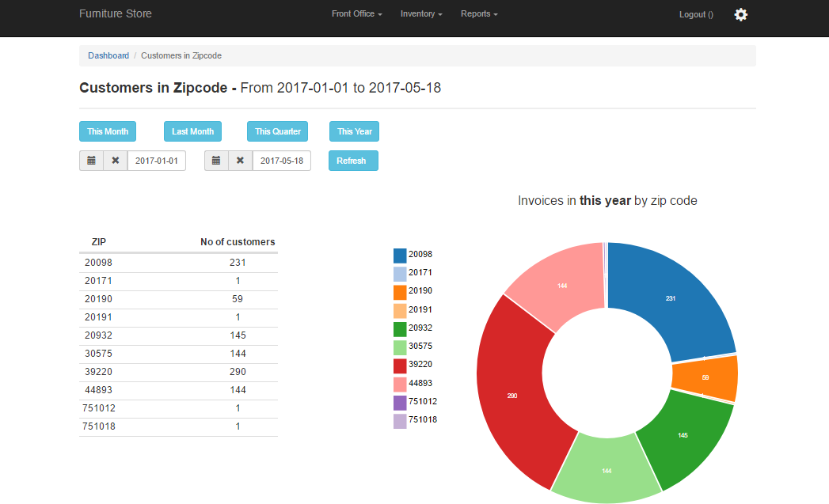Focus the end date field 2017-05-18
This screenshot has height=504, width=829.
(282, 161)
